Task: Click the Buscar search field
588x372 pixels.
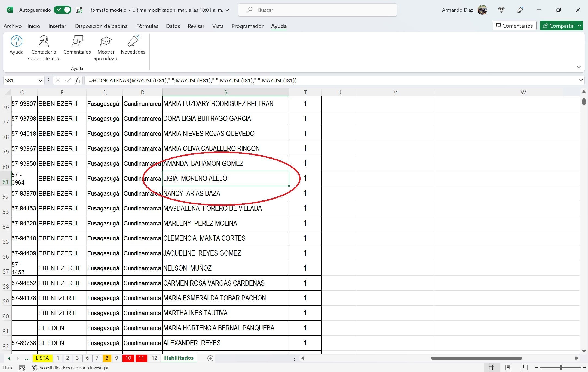Action: (x=317, y=10)
